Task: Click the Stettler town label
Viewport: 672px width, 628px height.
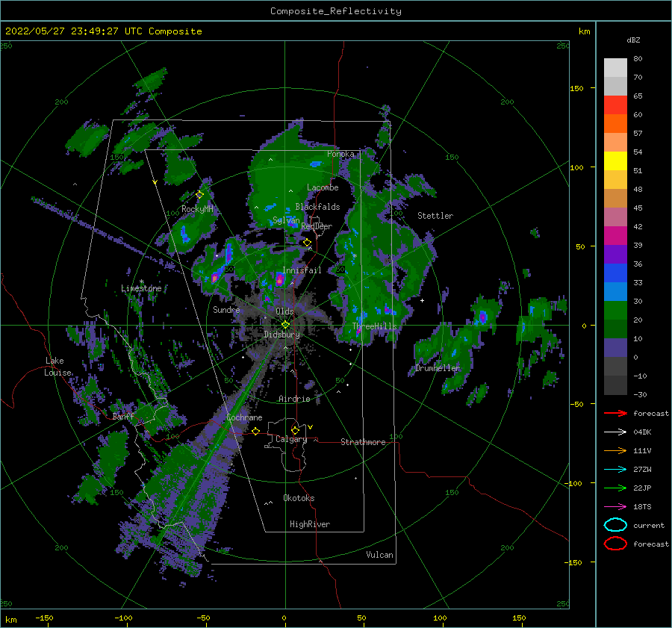Action: point(435,216)
